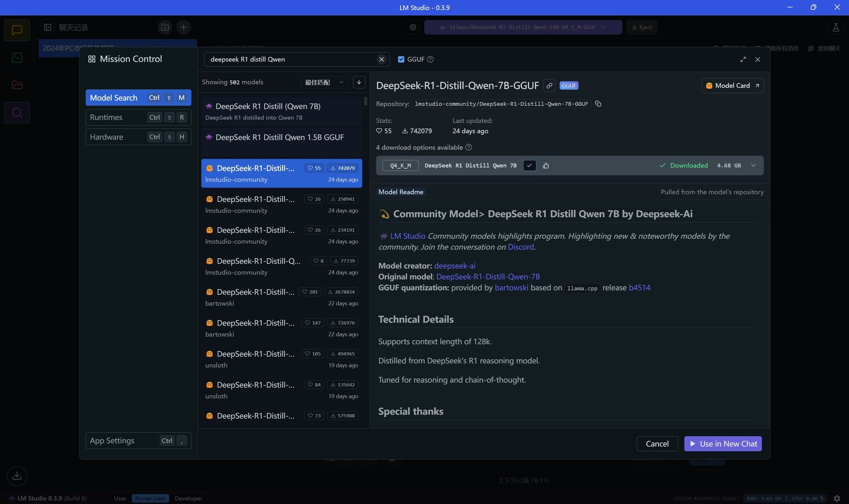Switch to Model Readme tab
Viewport: 849px width, 504px height.
point(401,192)
